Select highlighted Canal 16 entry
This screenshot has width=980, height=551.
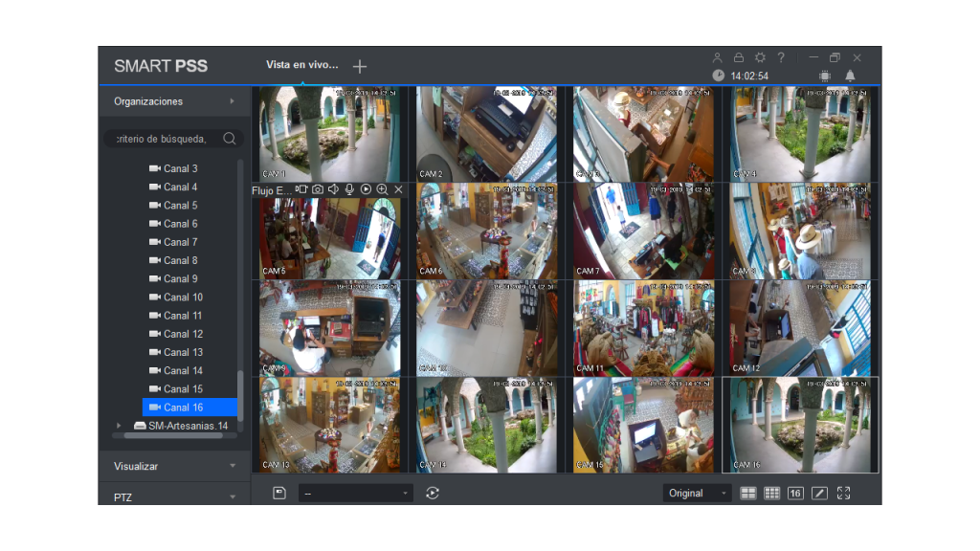(x=190, y=408)
